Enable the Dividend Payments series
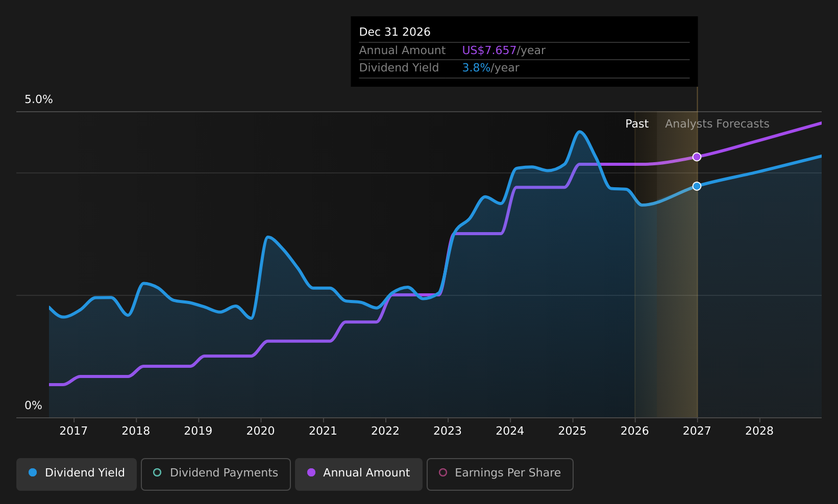Image resolution: width=838 pixels, height=504 pixels. 216,474
